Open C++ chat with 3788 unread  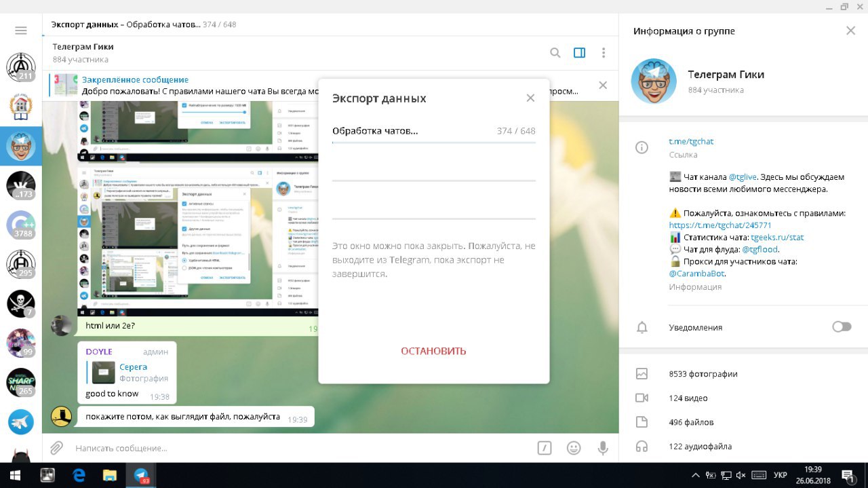pyautogui.click(x=21, y=225)
